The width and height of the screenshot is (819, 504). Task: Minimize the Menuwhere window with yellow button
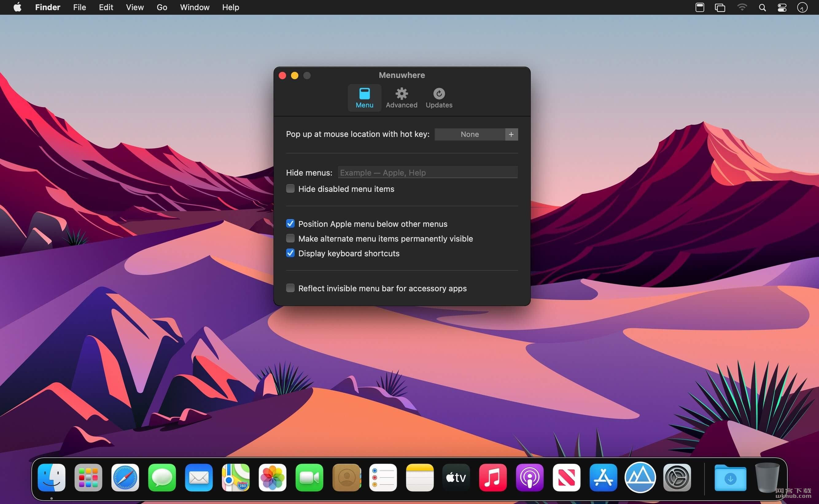[295, 76]
